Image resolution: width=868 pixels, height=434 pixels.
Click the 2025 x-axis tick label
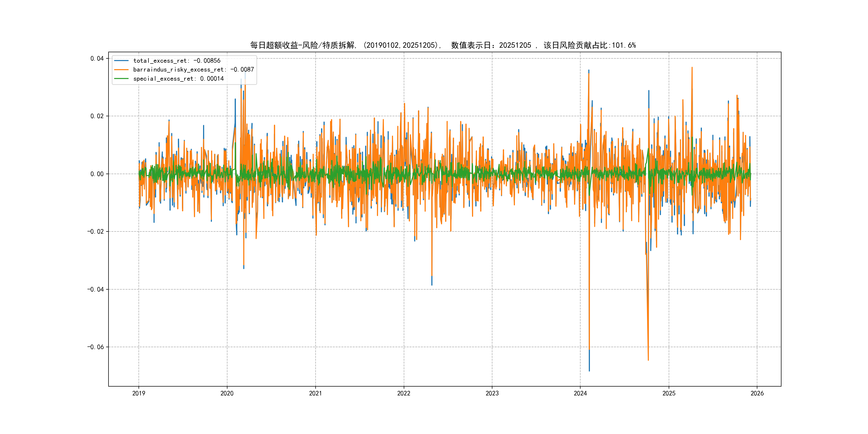click(669, 393)
